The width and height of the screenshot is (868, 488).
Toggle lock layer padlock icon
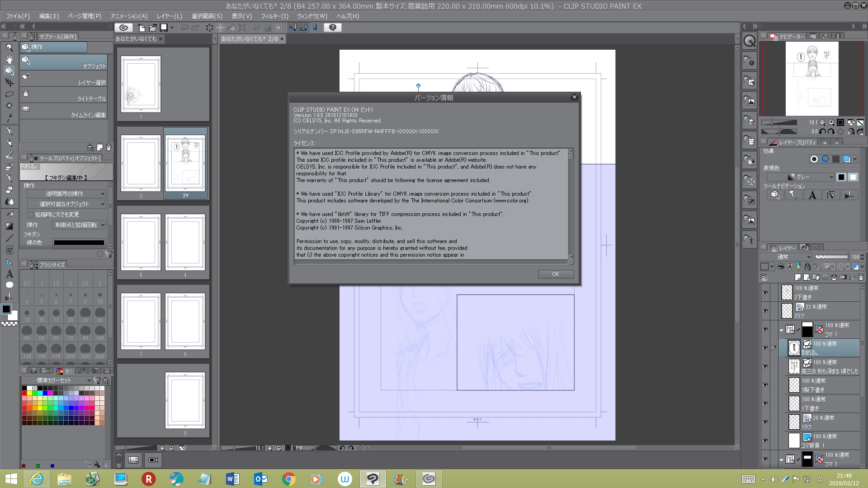pyautogui.click(x=807, y=267)
